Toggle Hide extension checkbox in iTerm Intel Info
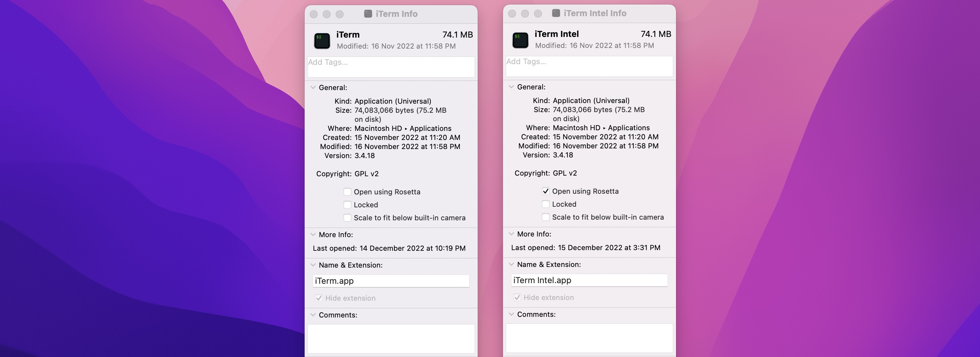 517,297
